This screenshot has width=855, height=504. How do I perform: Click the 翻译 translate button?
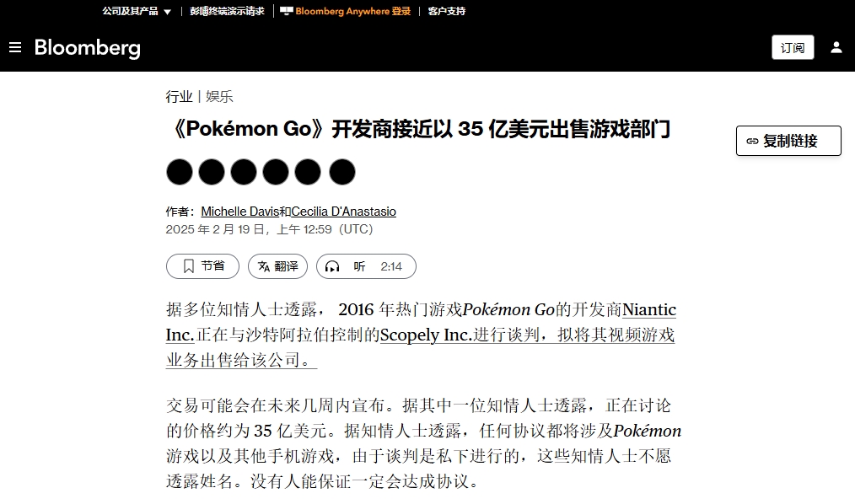coord(277,265)
